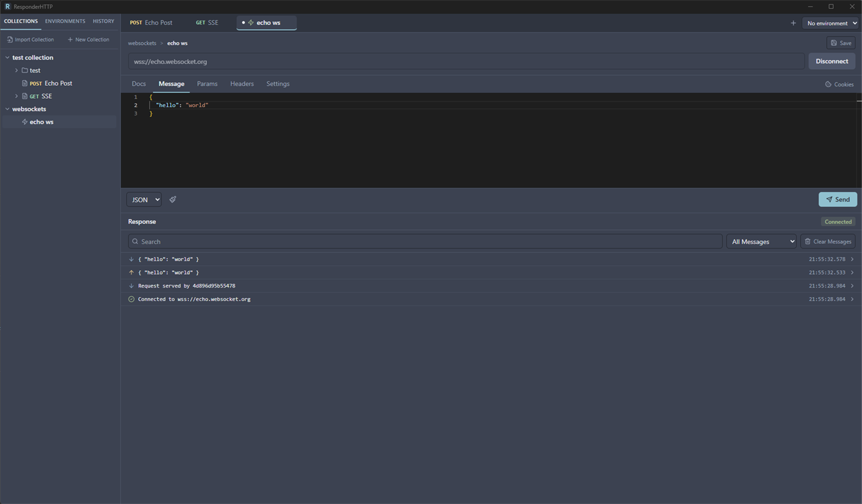
Task: Click the websocket icon beside echo ws in sidebar
Action: click(x=25, y=122)
